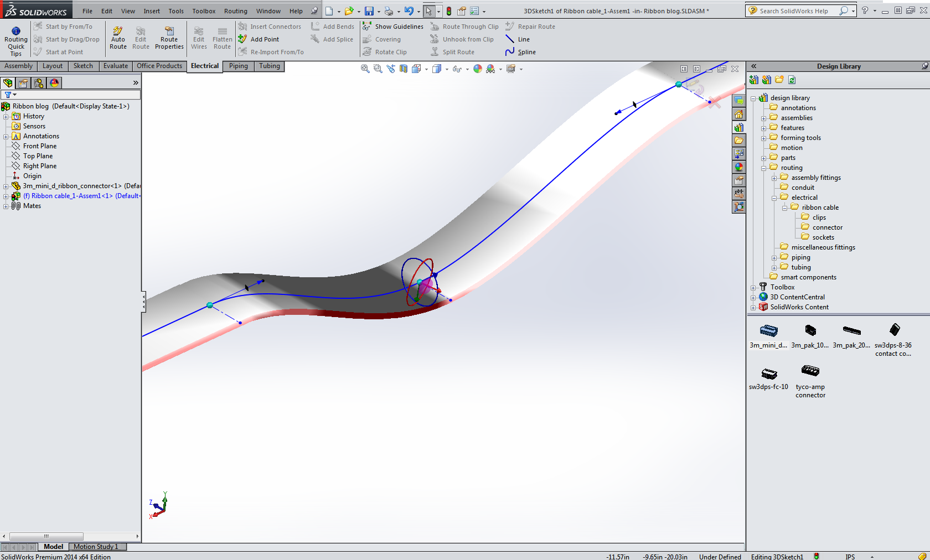
Task: Click the Auto Route tool
Action: coord(118,38)
